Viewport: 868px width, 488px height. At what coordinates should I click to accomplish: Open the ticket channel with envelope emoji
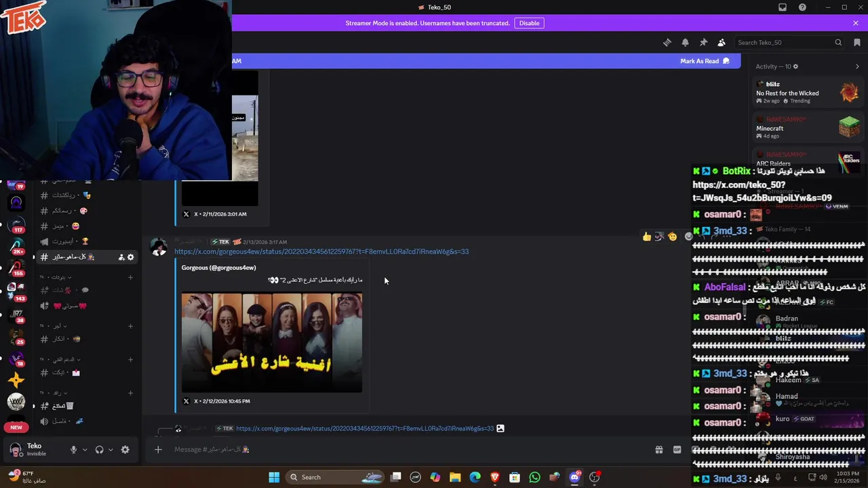(87, 372)
